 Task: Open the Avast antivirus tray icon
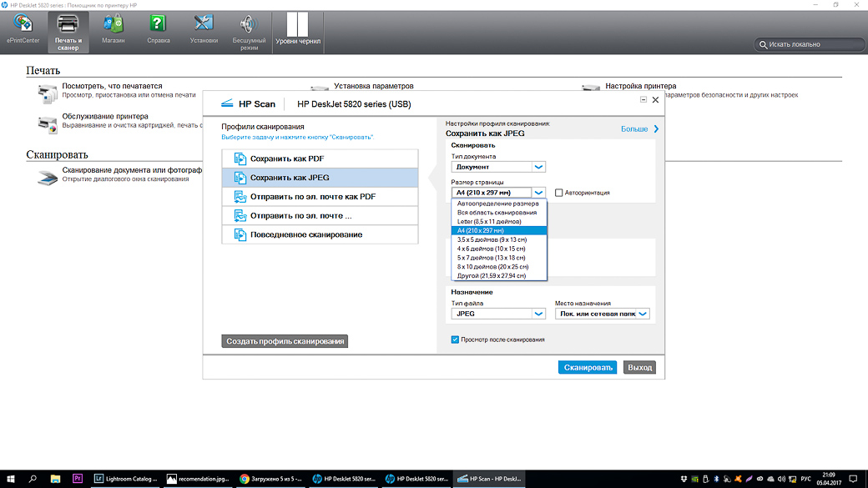[x=738, y=479]
